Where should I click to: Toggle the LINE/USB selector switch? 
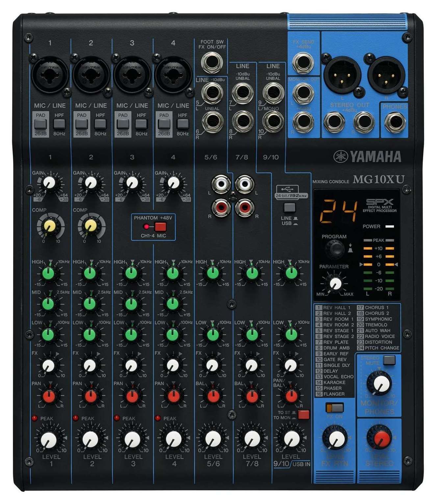(x=290, y=208)
